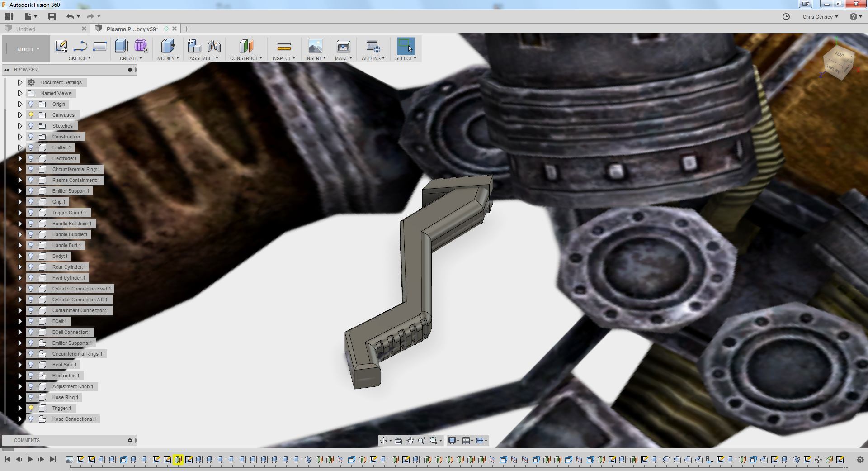Expand the Sketches folder in browser

[20, 126]
